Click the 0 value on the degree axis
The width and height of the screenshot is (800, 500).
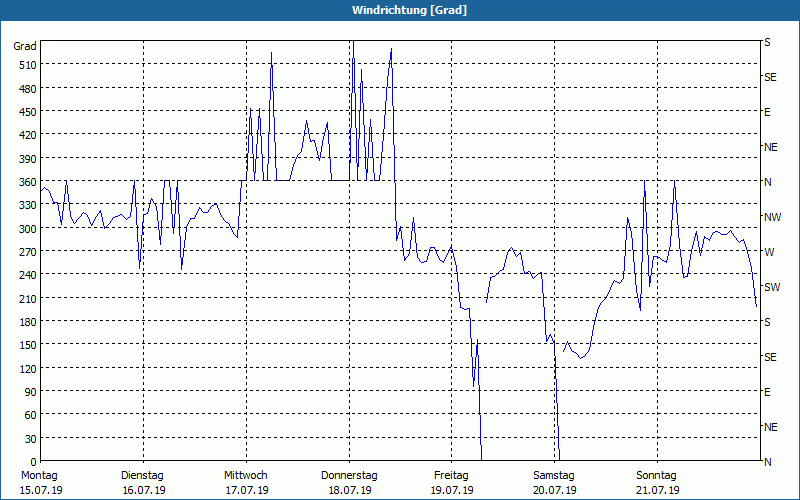click(33, 462)
